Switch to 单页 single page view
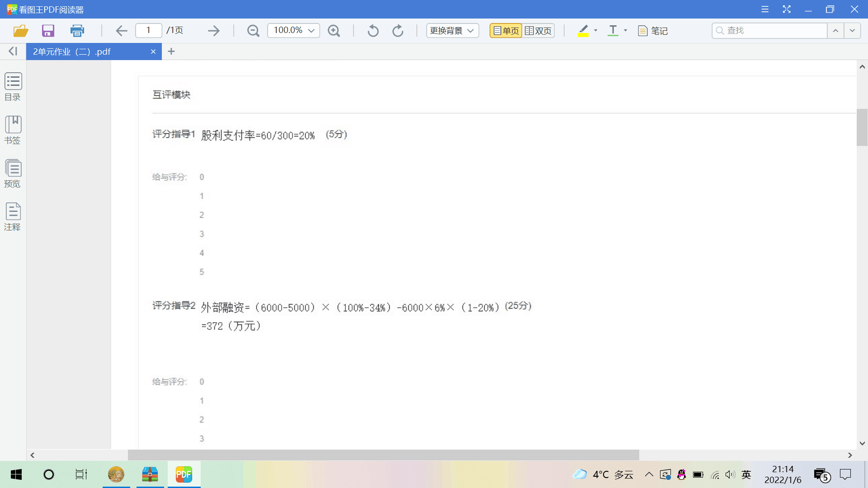Viewport: 868px width, 488px height. [x=506, y=31]
